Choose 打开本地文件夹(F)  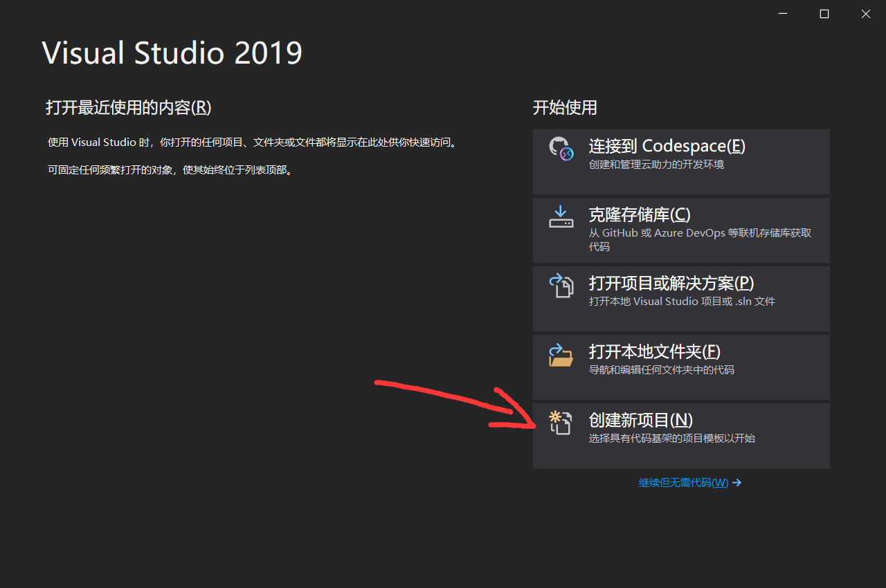681,367
